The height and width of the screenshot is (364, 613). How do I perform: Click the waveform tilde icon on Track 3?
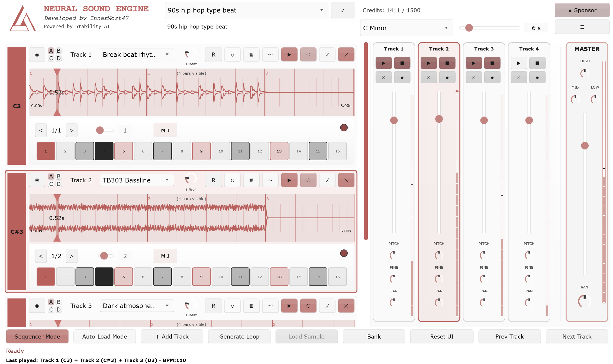tap(270, 306)
